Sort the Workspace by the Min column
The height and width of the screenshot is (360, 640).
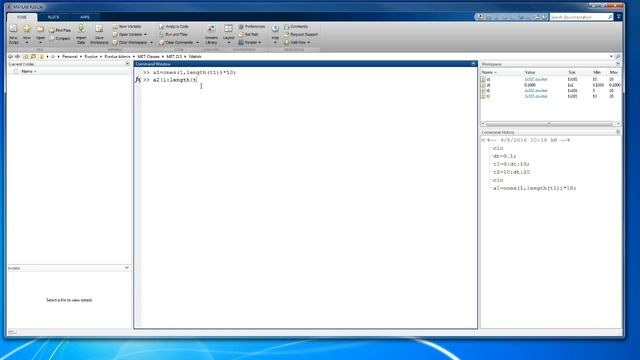click(x=597, y=72)
